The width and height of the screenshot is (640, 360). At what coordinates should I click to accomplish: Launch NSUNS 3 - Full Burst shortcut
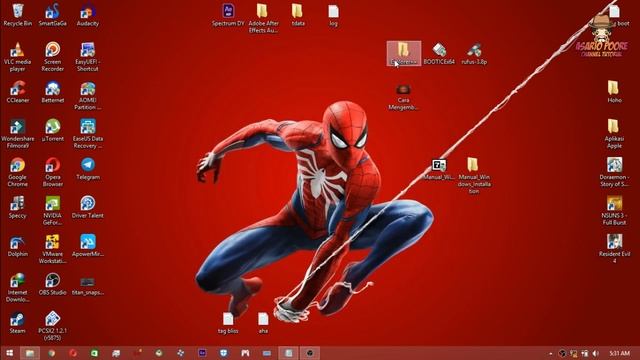point(614,211)
